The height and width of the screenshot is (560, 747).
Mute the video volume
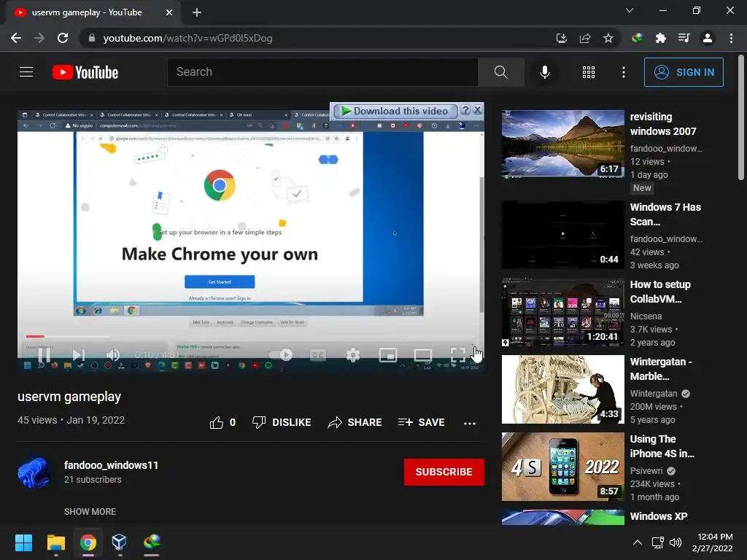[x=113, y=355]
